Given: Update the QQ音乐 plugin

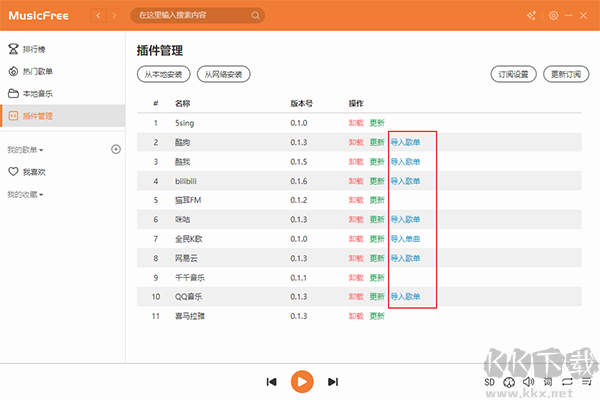Looking at the screenshot, I should (x=377, y=297).
